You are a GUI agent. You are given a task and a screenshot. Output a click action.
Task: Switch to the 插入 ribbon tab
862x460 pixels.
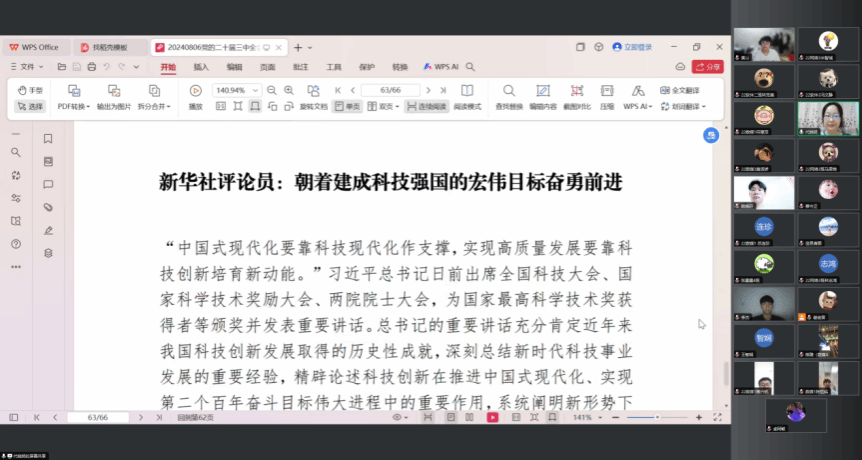tap(201, 67)
